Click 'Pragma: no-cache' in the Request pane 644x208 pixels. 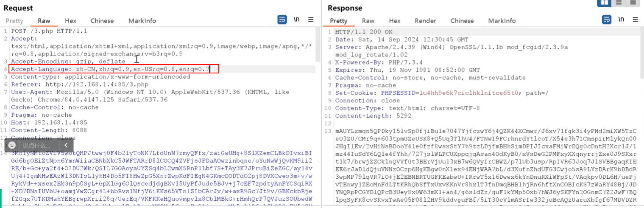tap(42, 115)
